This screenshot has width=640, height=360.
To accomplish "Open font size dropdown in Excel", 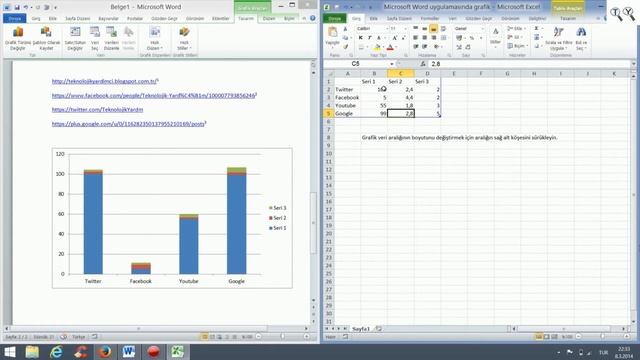I will pos(405,29).
